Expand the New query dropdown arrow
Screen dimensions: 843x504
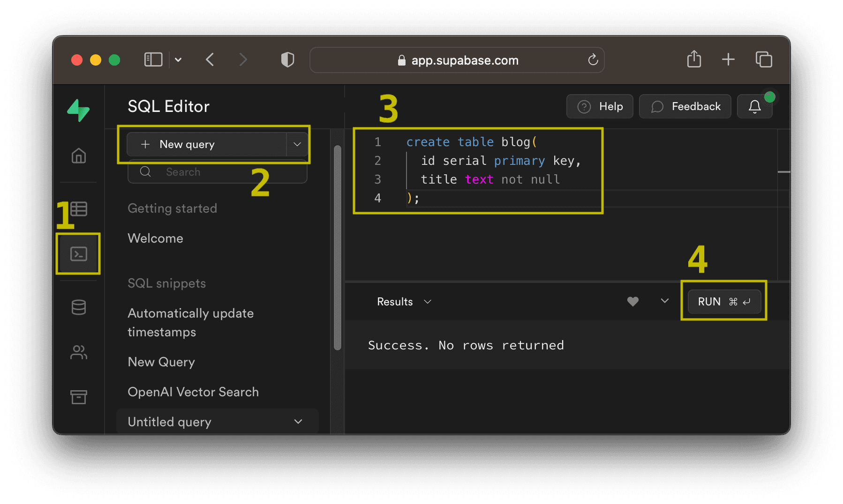[297, 144]
